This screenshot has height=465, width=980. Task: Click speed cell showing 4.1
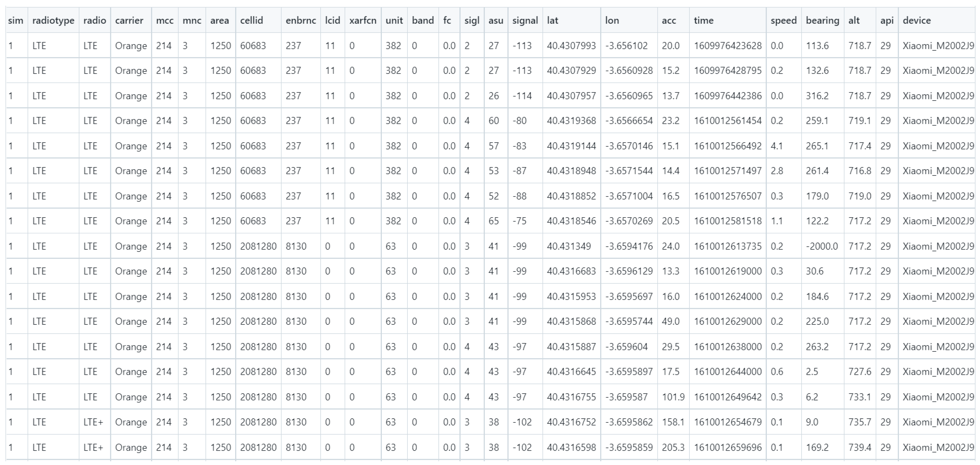pyautogui.click(x=777, y=146)
